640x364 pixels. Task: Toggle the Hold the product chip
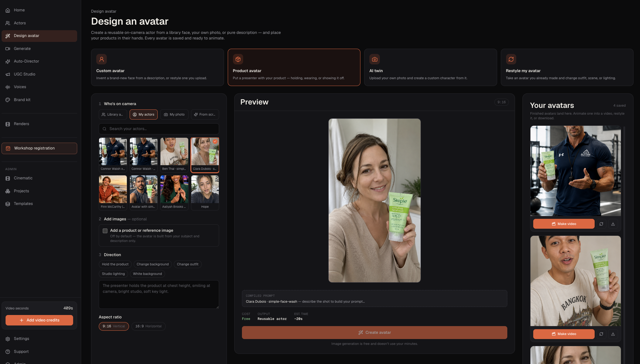[115, 264]
